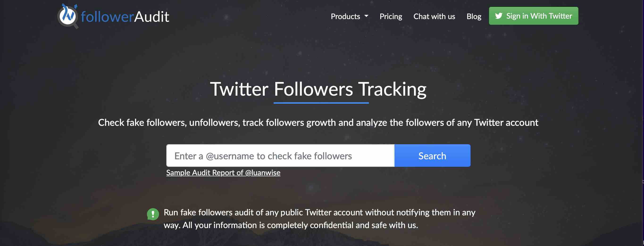Screen dimensions: 644x246
Task: Click the green alert badge beside the disclaimer text
Action: click(x=153, y=214)
